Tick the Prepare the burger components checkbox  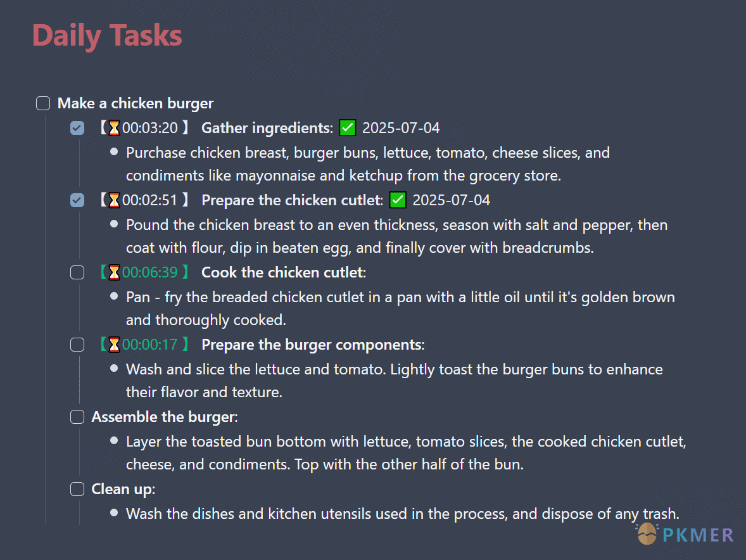click(77, 345)
